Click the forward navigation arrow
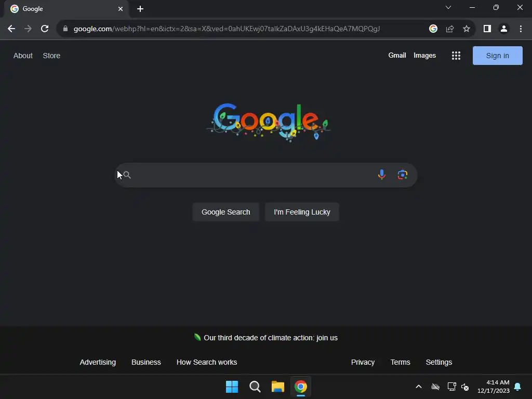Image resolution: width=532 pixels, height=399 pixels. pos(28,29)
